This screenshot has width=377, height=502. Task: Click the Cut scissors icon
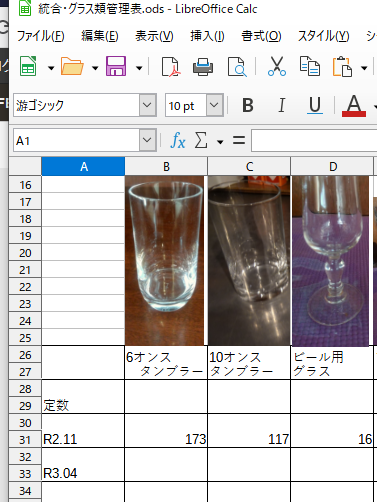(277, 66)
